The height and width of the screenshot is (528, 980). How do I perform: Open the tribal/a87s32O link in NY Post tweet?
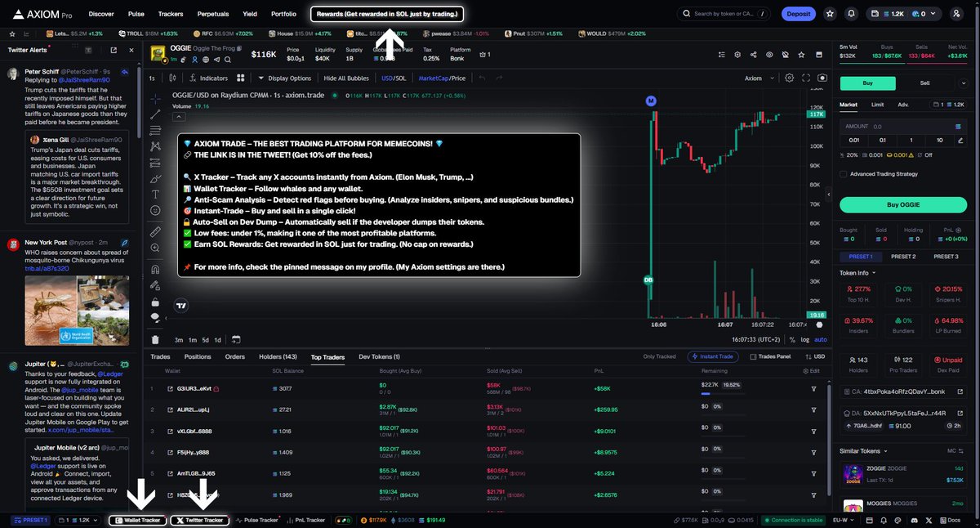[47, 269]
